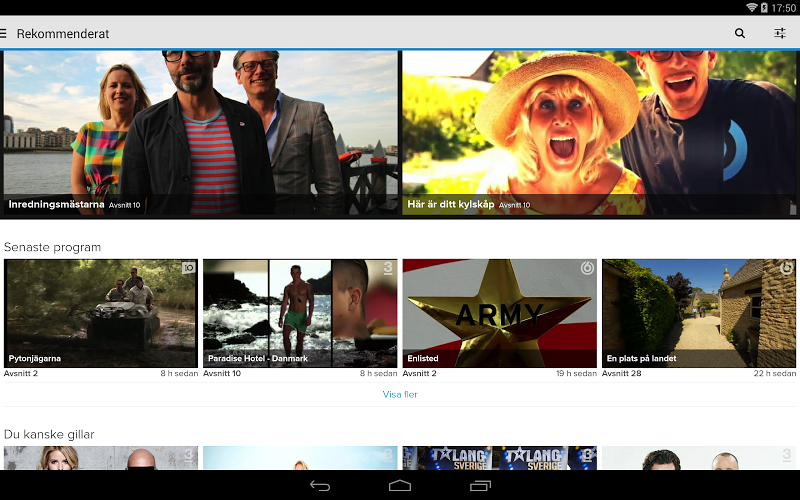Tap the TV10 logo on Pytonjägarna
The width and height of the screenshot is (800, 500).
pos(188,268)
